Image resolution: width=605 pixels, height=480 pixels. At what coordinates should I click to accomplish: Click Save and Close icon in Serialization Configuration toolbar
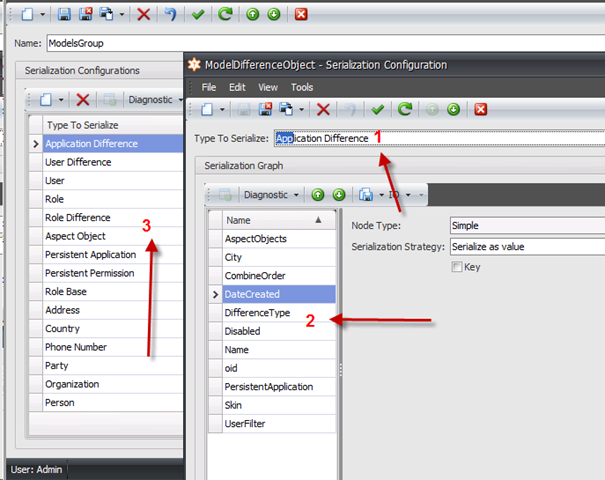(265, 110)
